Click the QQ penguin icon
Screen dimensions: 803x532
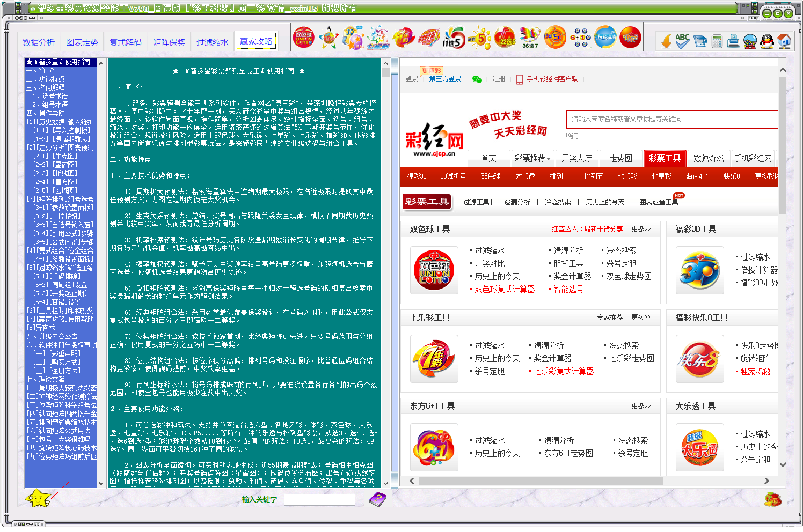(767, 41)
